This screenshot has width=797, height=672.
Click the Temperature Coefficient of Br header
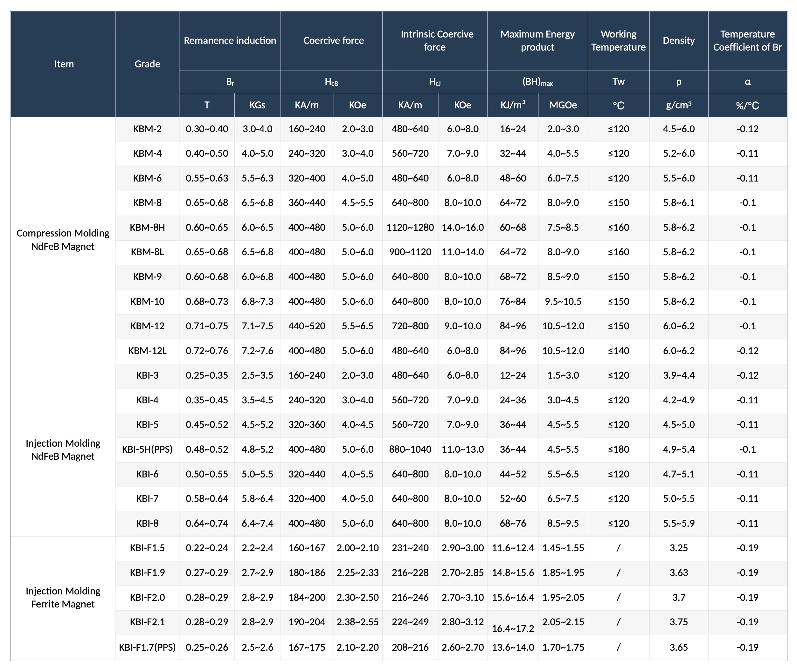point(747,40)
